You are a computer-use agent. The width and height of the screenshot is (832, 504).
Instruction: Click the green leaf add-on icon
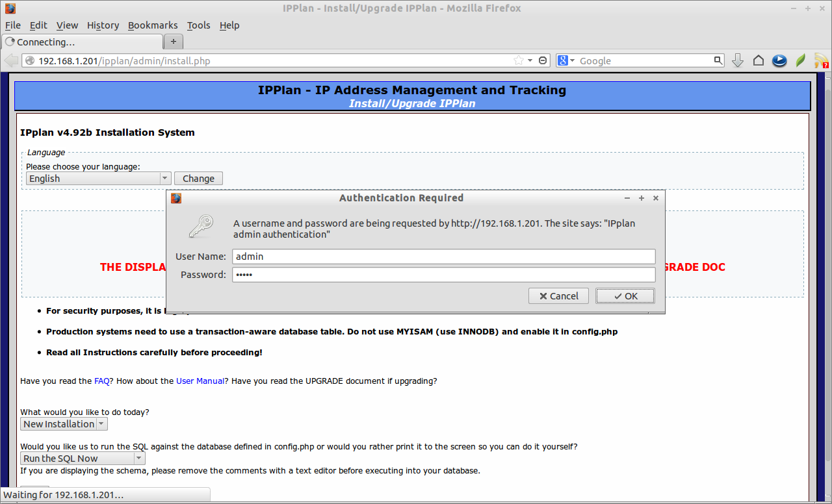801,60
